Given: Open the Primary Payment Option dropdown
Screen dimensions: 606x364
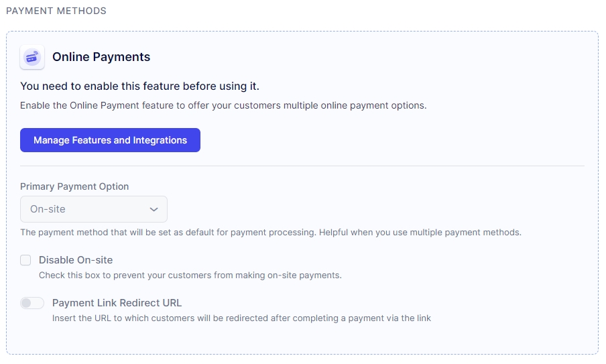Looking at the screenshot, I should (x=94, y=209).
